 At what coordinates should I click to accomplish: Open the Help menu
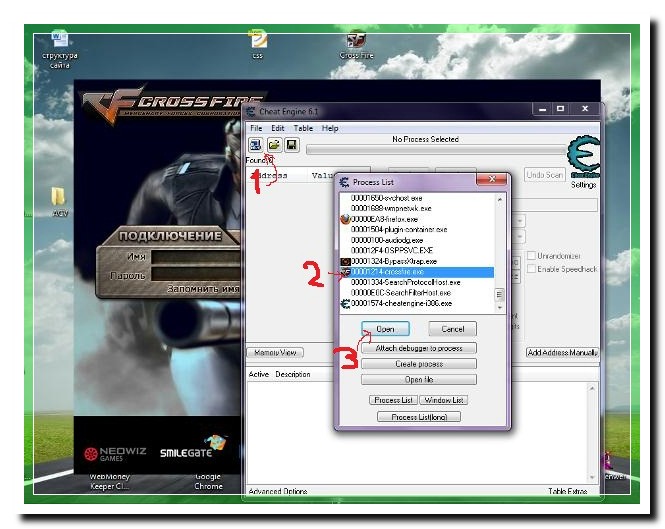coord(330,128)
